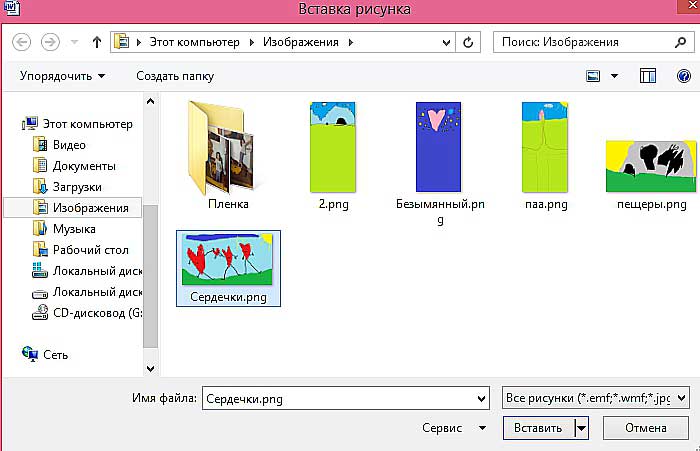Select 'Сеть' in the navigation tree
This screenshot has height=451, width=700.
(55, 355)
